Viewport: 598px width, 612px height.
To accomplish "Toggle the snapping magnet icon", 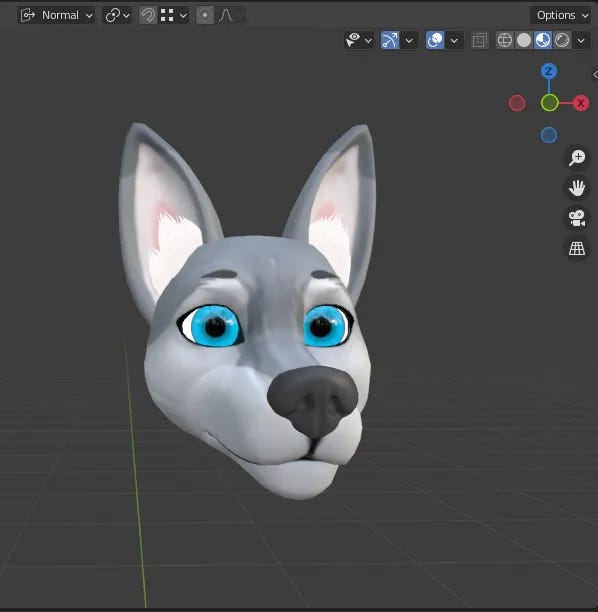I will coord(148,16).
